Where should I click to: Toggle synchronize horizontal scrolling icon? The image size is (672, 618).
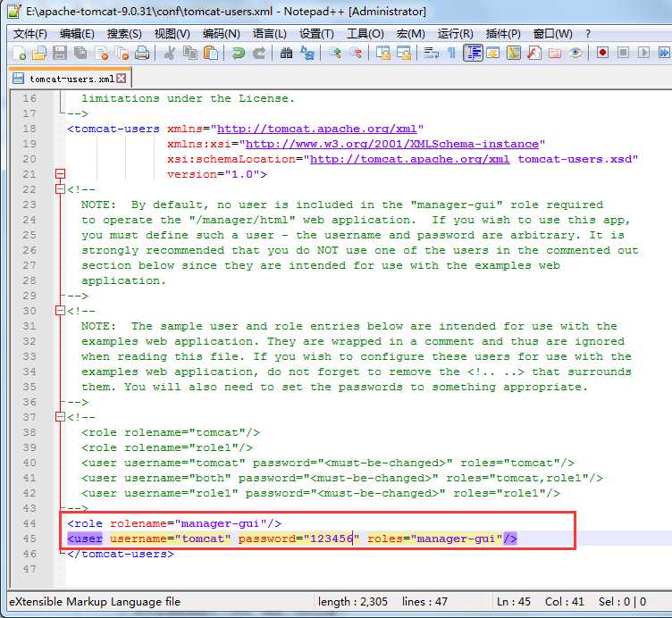click(x=404, y=53)
